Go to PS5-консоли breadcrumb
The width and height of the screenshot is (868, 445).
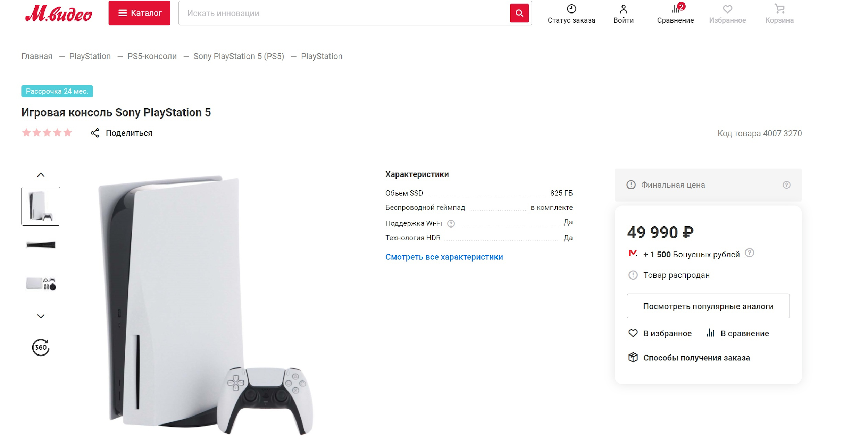pyautogui.click(x=152, y=56)
